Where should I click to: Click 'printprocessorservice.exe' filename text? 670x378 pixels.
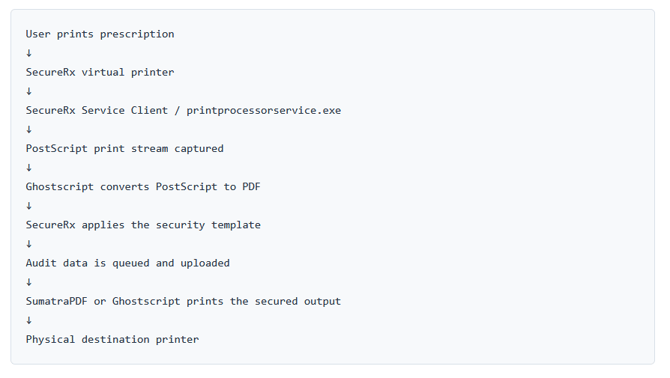(x=264, y=111)
